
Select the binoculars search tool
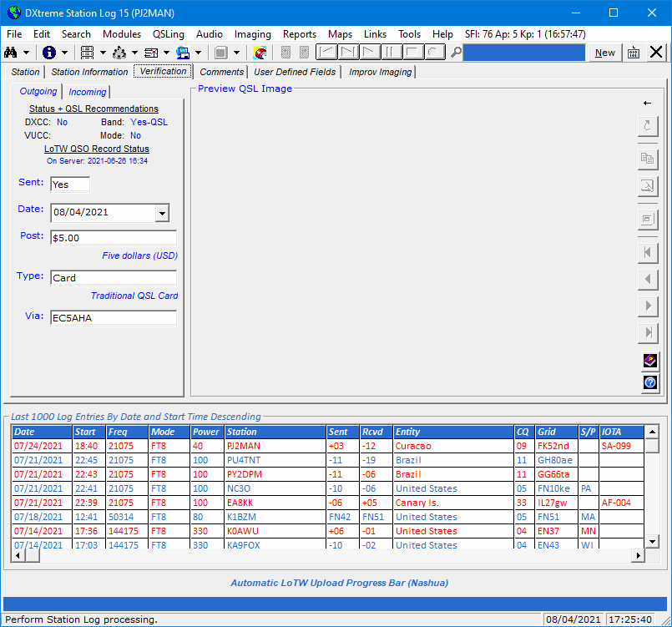click(x=13, y=52)
